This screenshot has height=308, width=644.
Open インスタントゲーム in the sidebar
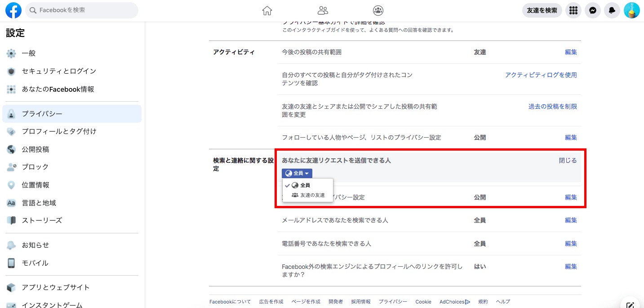[52, 305]
